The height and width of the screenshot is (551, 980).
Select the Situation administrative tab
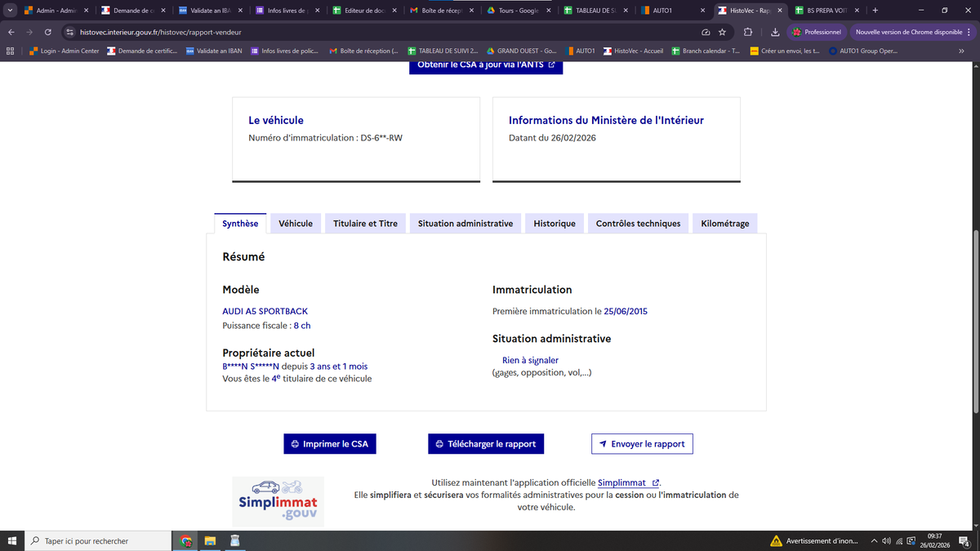[x=465, y=224]
